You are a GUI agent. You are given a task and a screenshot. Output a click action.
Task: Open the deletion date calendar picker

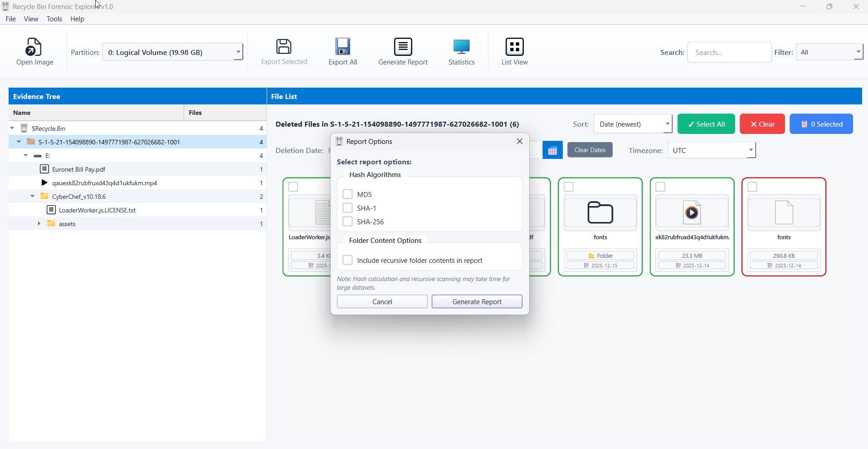552,150
